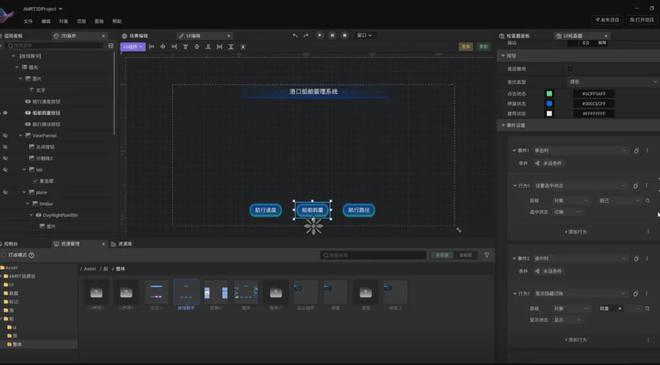660x365 pixels.
Task: Click the stop button after pause control
Action: (345, 36)
